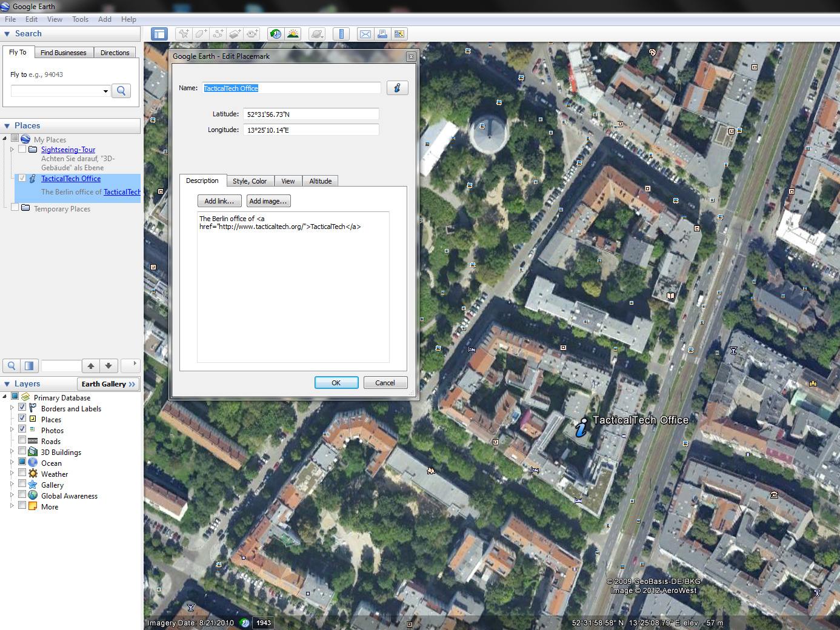Move selection up with the up arrow

91,366
